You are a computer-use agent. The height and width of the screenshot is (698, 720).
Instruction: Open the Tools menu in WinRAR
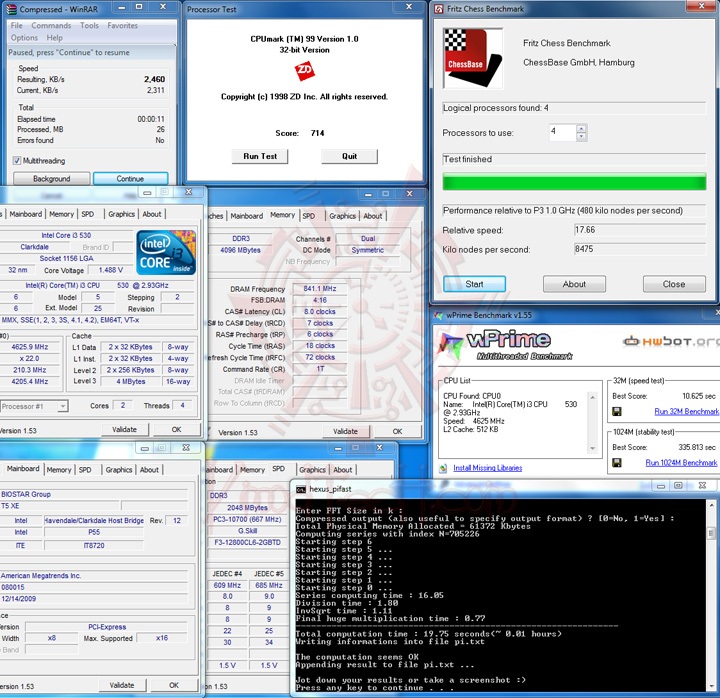coord(89,26)
